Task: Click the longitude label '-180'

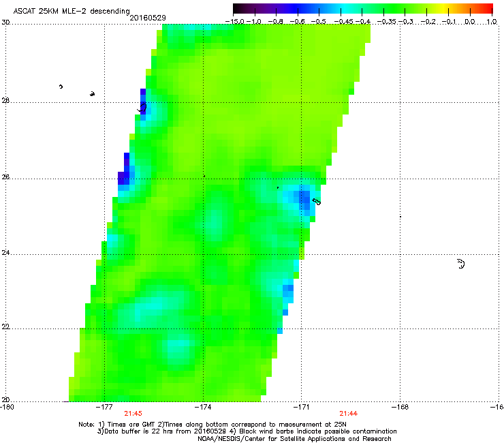Action: (x=7, y=407)
